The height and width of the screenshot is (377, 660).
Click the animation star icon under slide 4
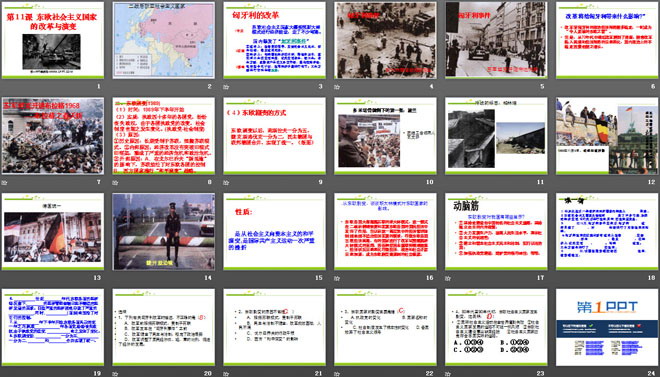337,87
